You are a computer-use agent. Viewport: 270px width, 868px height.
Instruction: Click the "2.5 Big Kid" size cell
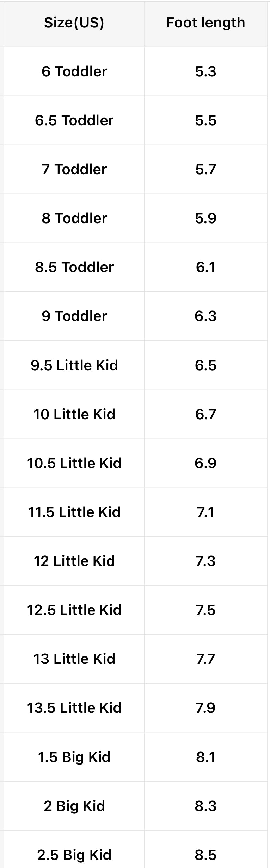pyautogui.click(x=74, y=855)
